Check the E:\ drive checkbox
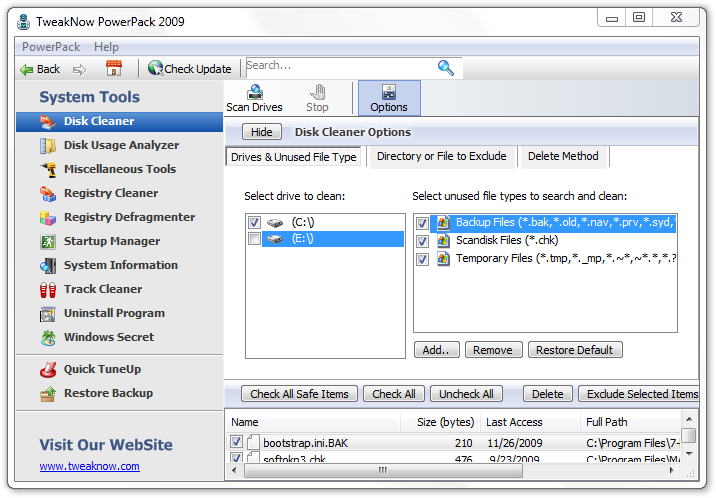 point(254,239)
